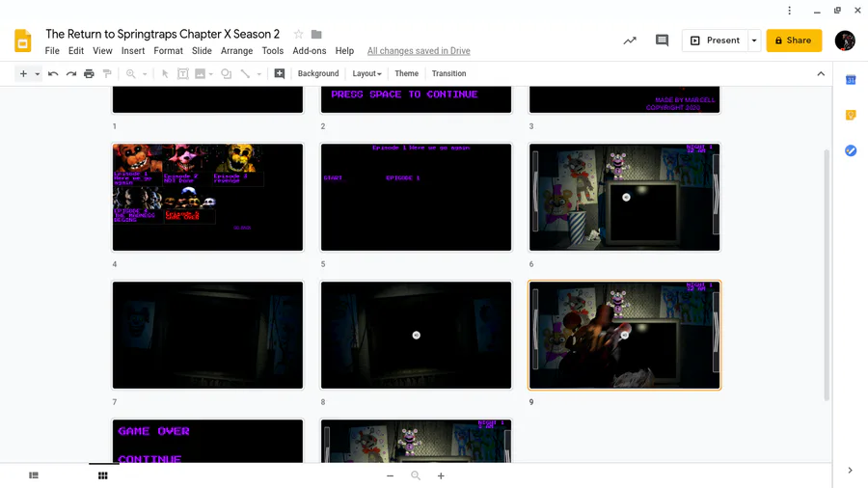This screenshot has width=868, height=488.
Task: Click the Background button
Action: tap(318, 73)
